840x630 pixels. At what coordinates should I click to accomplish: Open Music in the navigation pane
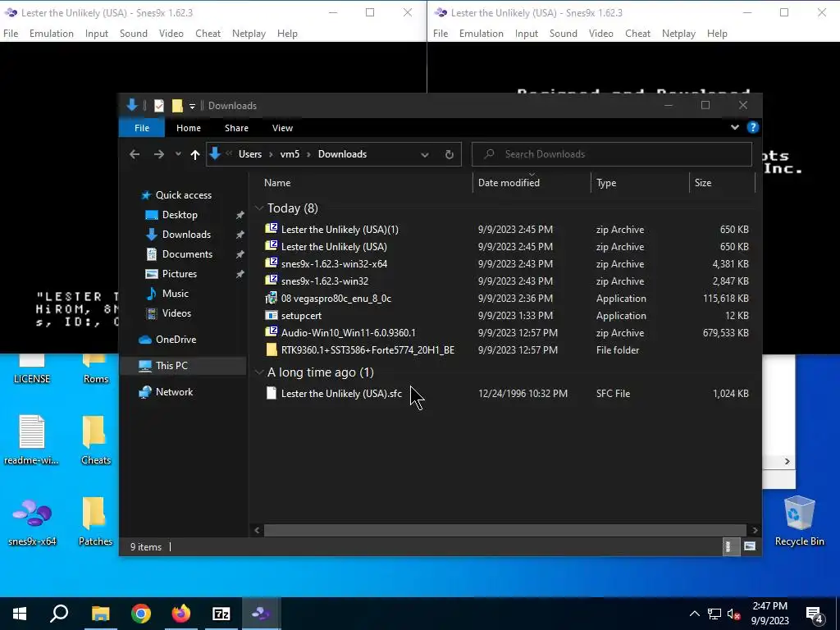(x=175, y=294)
